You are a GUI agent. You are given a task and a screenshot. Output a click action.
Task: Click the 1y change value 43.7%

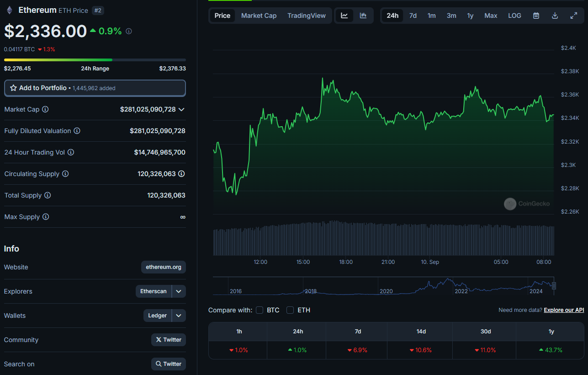tap(551, 350)
